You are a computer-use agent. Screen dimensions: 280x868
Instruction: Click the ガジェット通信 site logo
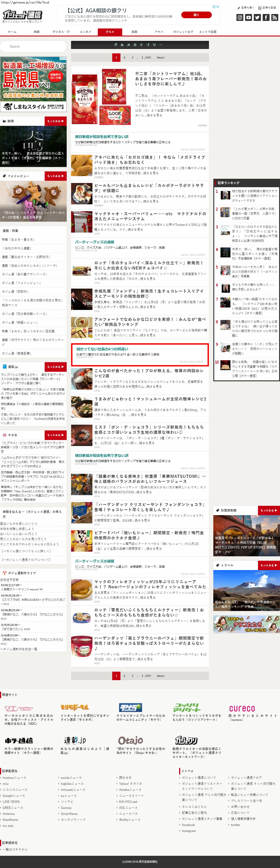click(22, 15)
